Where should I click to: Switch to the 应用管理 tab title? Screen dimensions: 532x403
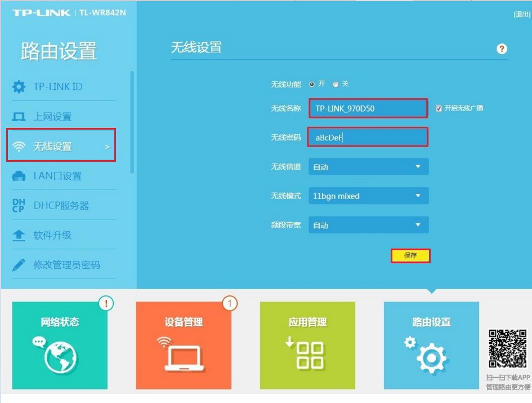tap(307, 322)
